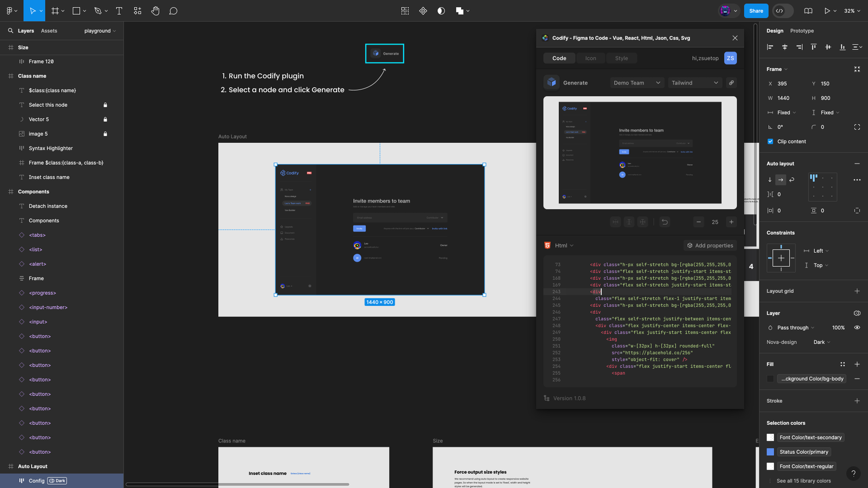
Task: Click the link icon in Codify plugin
Action: [731, 83]
